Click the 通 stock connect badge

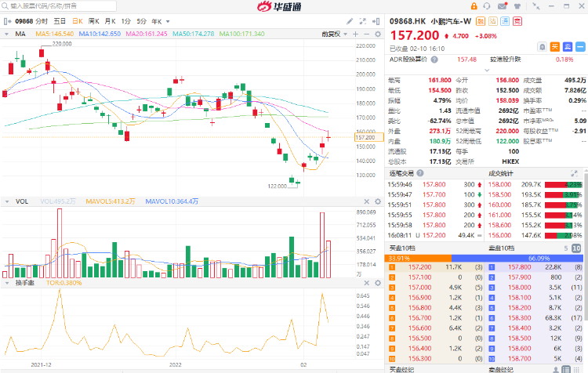click(x=505, y=21)
